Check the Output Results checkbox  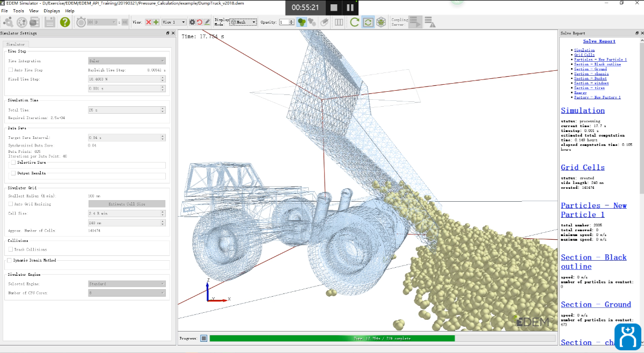13,173
